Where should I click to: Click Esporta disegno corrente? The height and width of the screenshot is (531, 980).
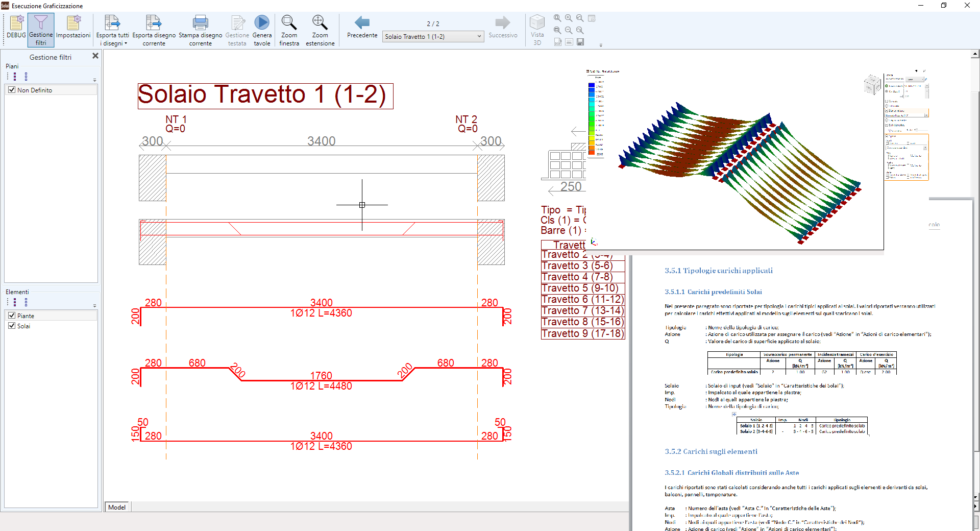[x=154, y=30]
